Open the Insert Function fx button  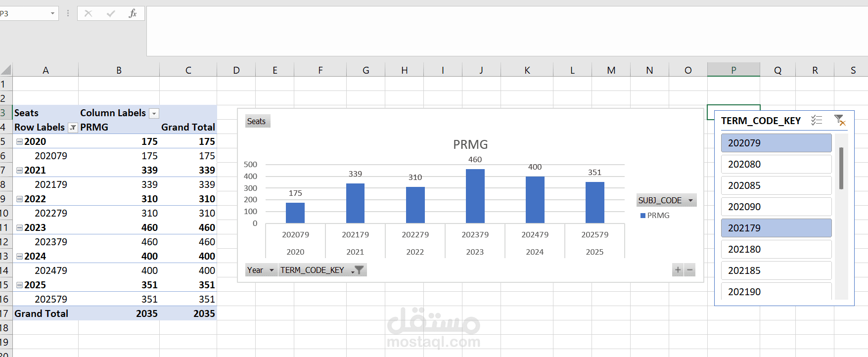(133, 13)
